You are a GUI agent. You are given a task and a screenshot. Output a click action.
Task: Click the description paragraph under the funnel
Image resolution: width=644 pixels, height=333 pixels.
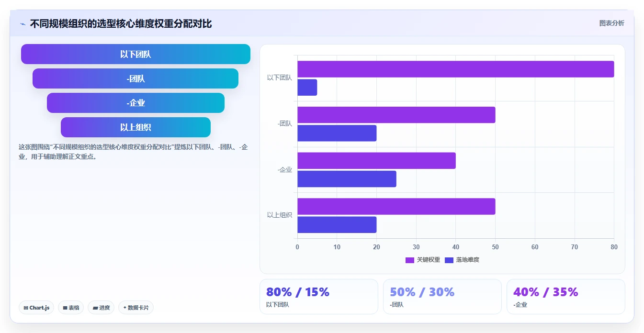pos(133,152)
